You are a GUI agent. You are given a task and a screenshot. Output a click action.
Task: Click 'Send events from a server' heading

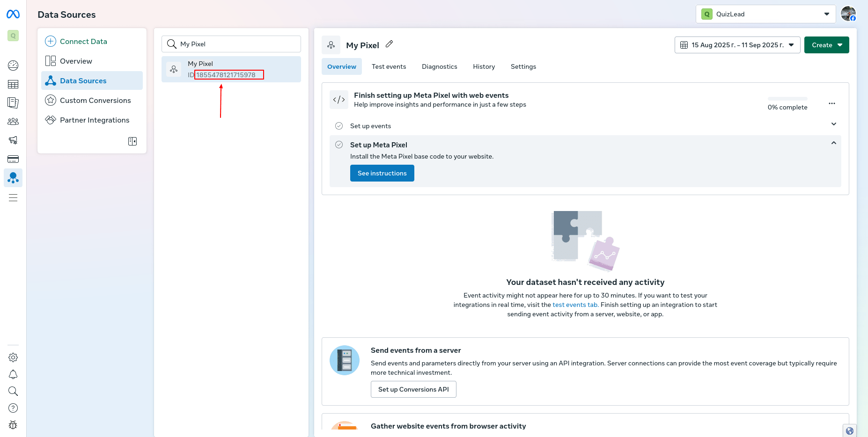click(416, 350)
